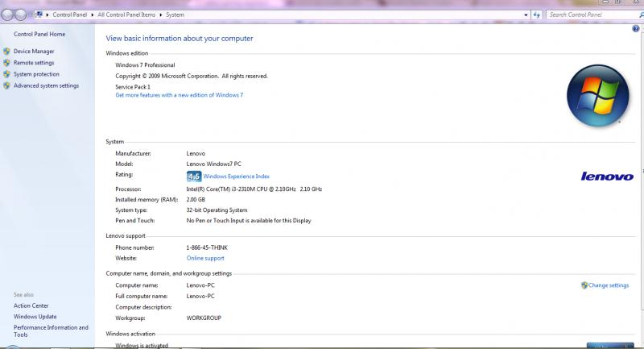The image size is (644, 349).
Task: Go to All Control Panel Items breadcrumb
Action: click(x=126, y=15)
